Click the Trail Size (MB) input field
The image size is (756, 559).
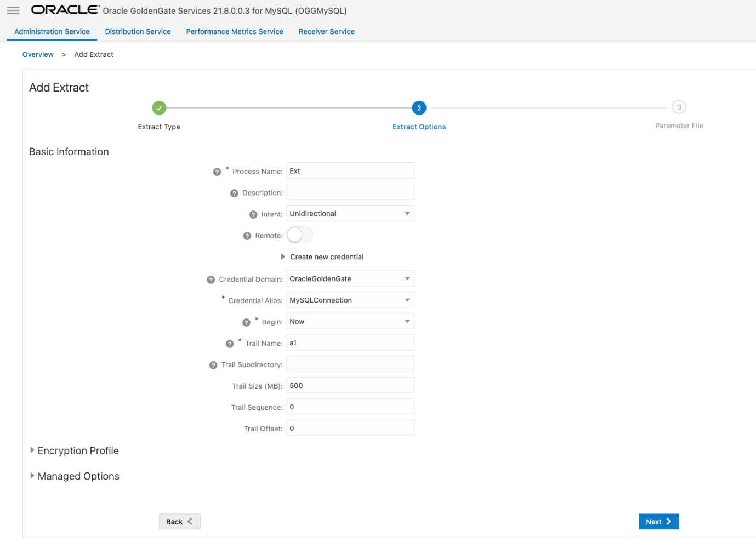click(x=350, y=386)
